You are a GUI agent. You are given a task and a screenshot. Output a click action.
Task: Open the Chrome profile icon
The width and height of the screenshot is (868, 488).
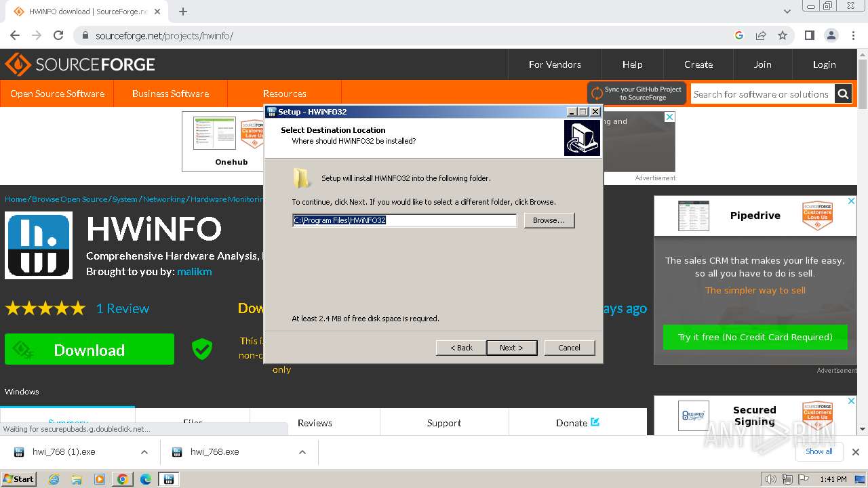(831, 35)
